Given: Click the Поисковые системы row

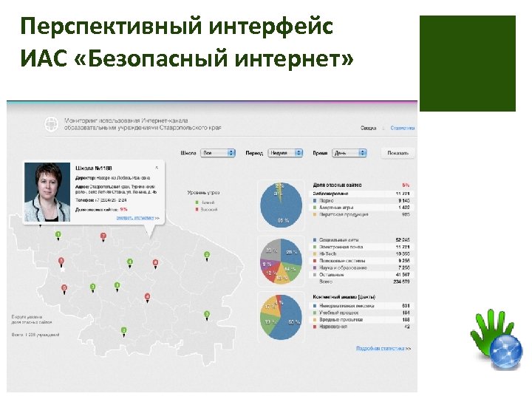Looking at the screenshot, I should (361, 261).
